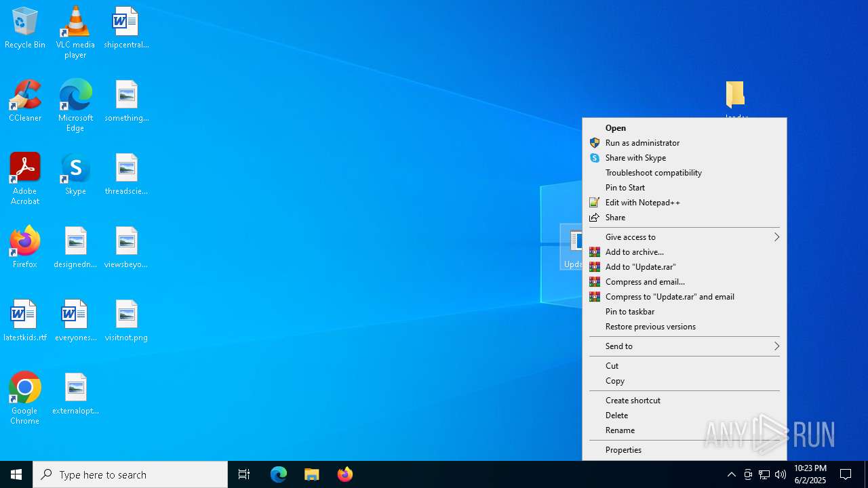Choose Compress to "Update.rar" and email
Image resolution: width=868 pixels, height=488 pixels.
tap(684, 297)
